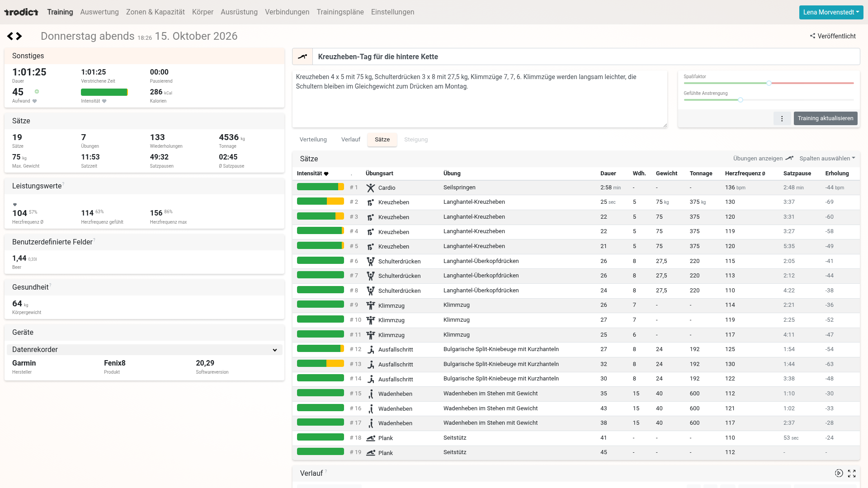
Task: Click Bulgarische Split-Kniebeuge cell in row 13
Action: pos(501,364)
